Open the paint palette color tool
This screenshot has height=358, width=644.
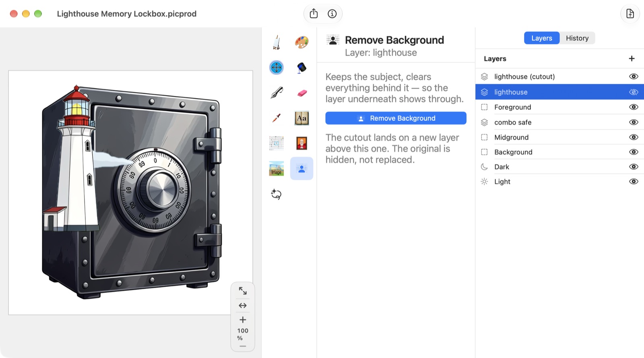tap(301, 42)
